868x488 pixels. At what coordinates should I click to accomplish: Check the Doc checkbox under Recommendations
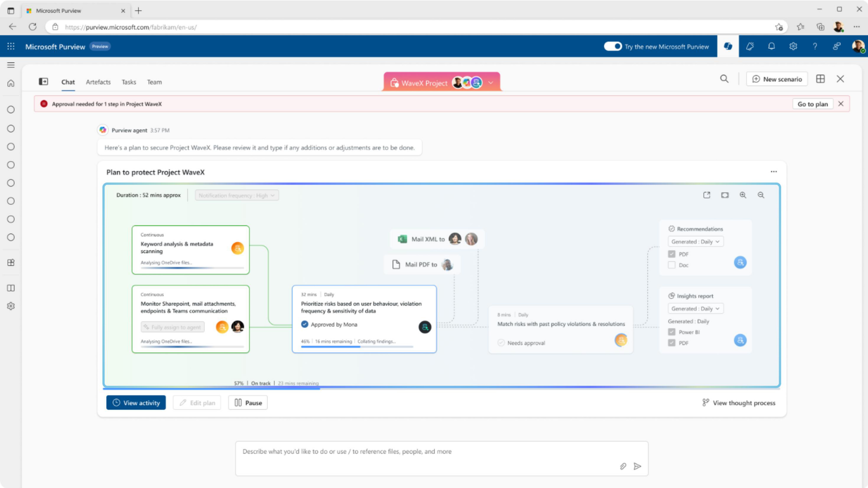pos(672,265)
